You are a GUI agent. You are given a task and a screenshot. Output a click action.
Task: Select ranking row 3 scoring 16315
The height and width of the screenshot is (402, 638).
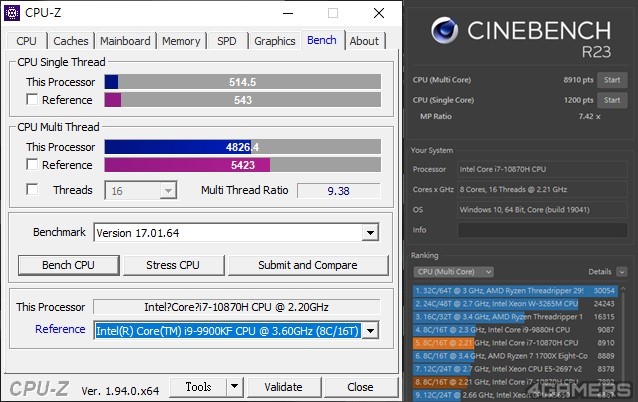coord(515,317)
